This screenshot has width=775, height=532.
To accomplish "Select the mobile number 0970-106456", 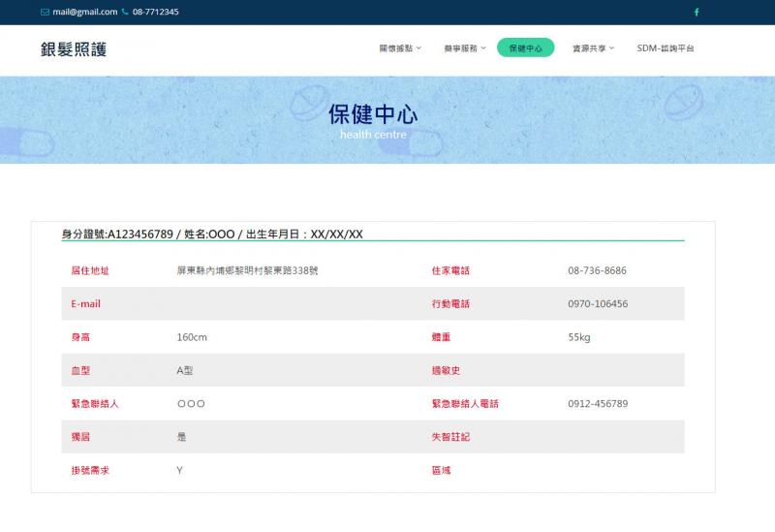I will (x=598, y=303).
